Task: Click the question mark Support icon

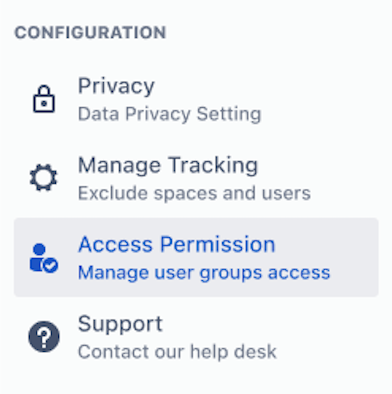Action: [44, 336]
